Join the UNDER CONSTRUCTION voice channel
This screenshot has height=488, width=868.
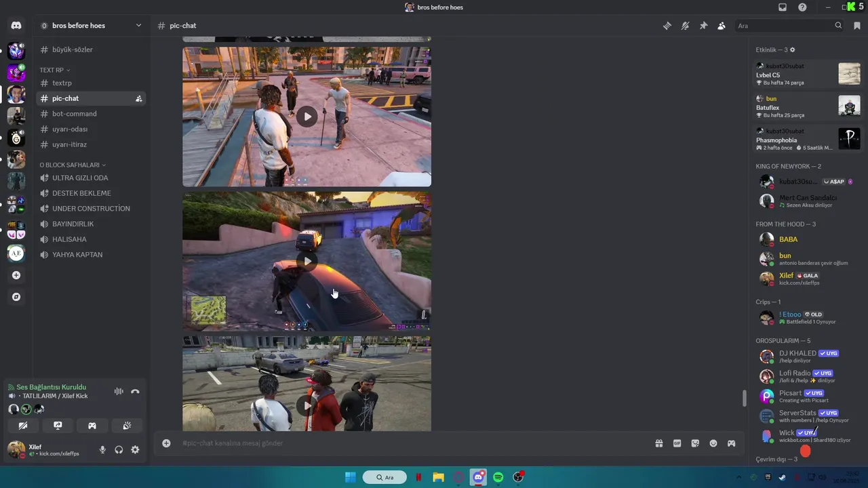(91, 209)
